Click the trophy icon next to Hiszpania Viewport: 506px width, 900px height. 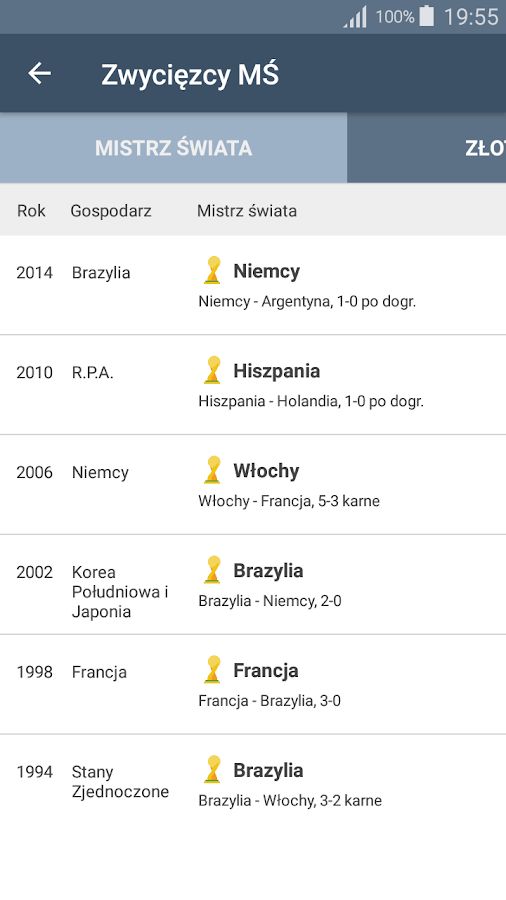(213, 370)
